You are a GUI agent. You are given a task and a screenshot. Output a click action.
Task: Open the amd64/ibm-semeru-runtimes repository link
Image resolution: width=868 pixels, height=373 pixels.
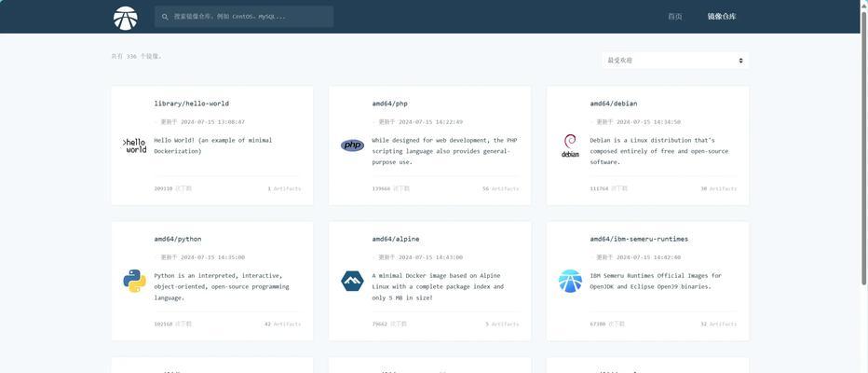639,240
